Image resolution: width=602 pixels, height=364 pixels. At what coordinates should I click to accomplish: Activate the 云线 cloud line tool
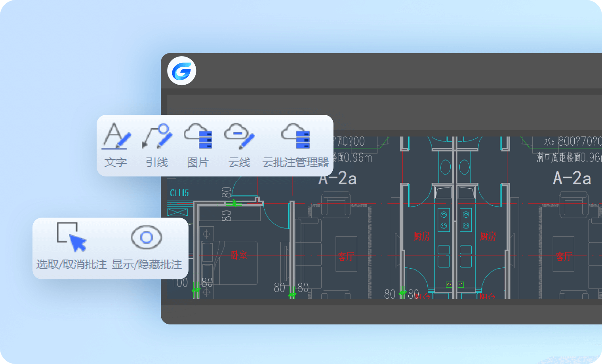click(239, 145)
